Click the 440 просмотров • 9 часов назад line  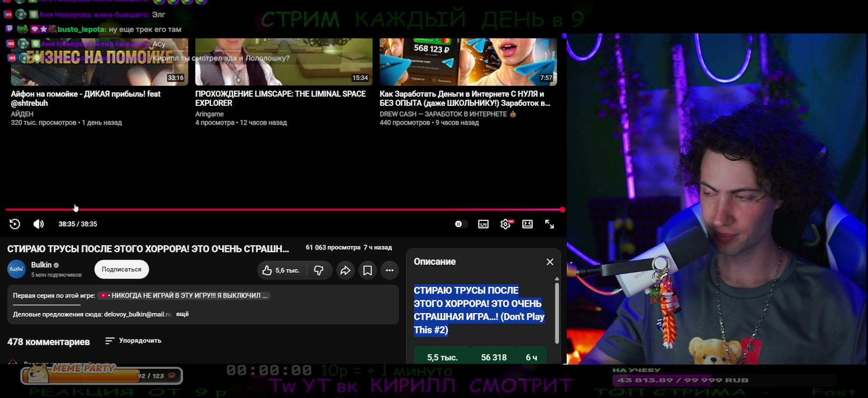click(x=429, y=123)
